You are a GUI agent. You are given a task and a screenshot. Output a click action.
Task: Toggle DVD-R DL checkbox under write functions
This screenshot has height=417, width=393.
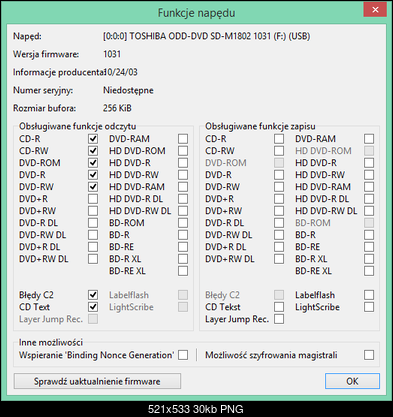point(279,223)
